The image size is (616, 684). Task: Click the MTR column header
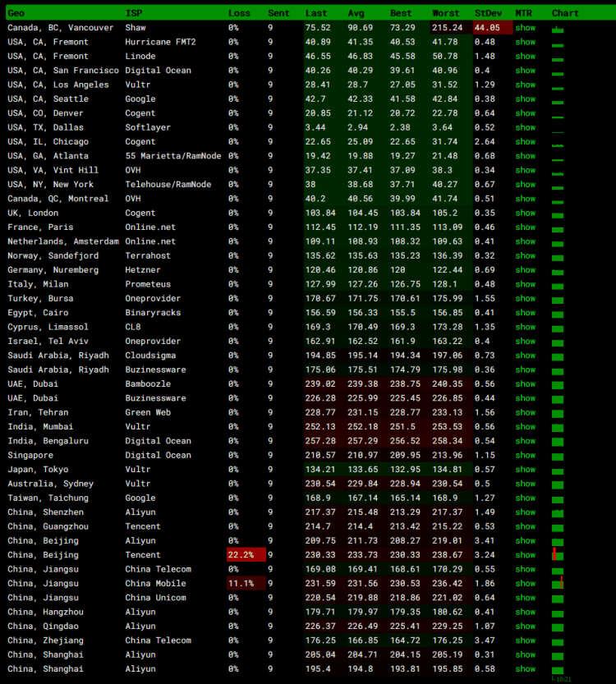click(523, 13)
